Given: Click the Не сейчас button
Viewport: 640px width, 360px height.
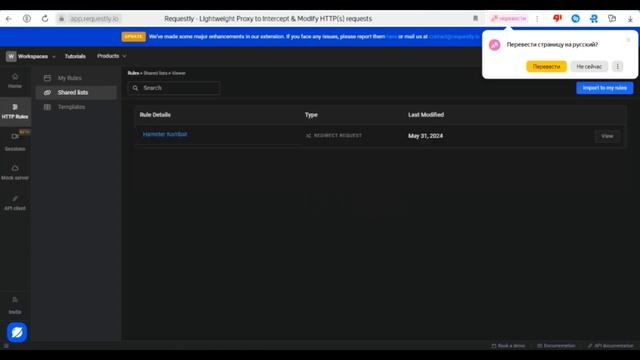Looking at the screenshot, I should click(589, 67).
